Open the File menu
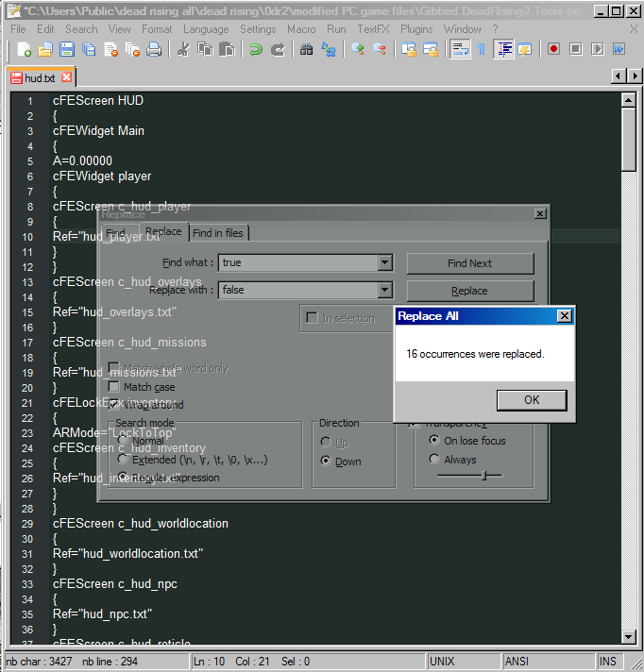The image size is (644, 672). tap(18, 29)
